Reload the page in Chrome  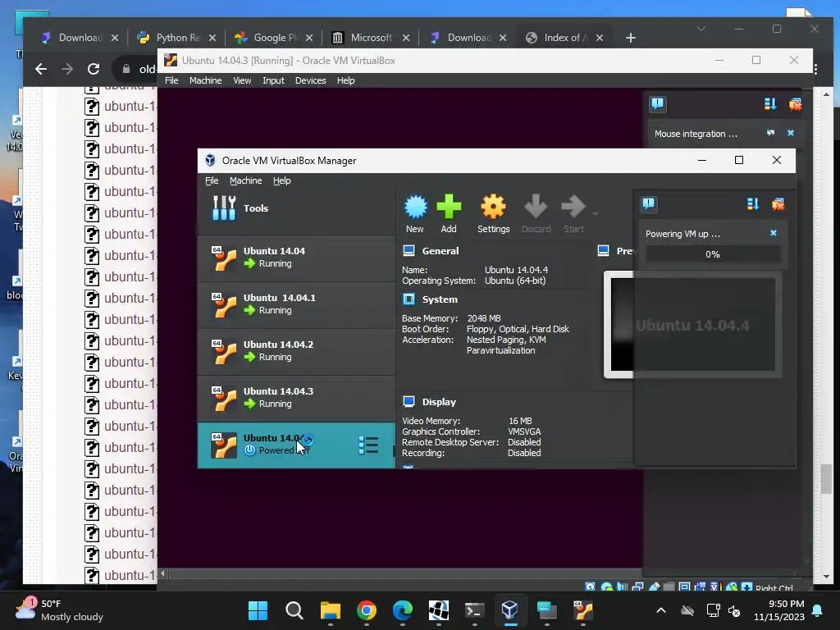pyautogui.click(x=94, y=69)
